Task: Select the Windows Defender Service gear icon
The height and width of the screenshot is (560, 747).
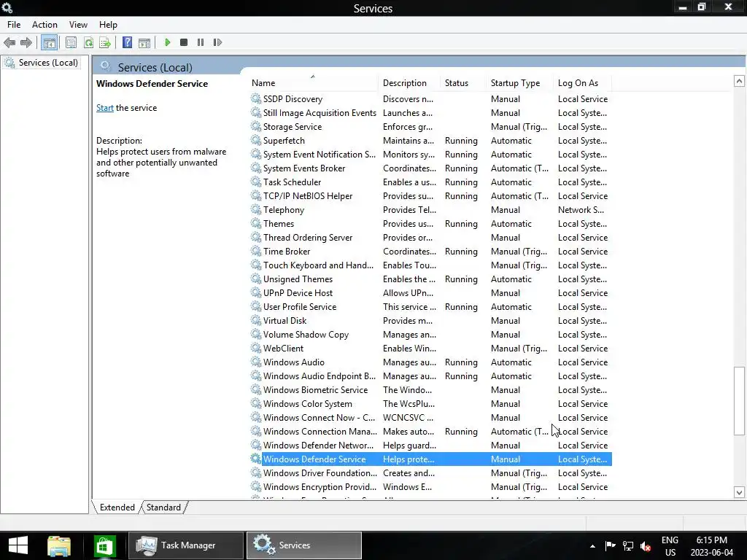Action: 256,459
